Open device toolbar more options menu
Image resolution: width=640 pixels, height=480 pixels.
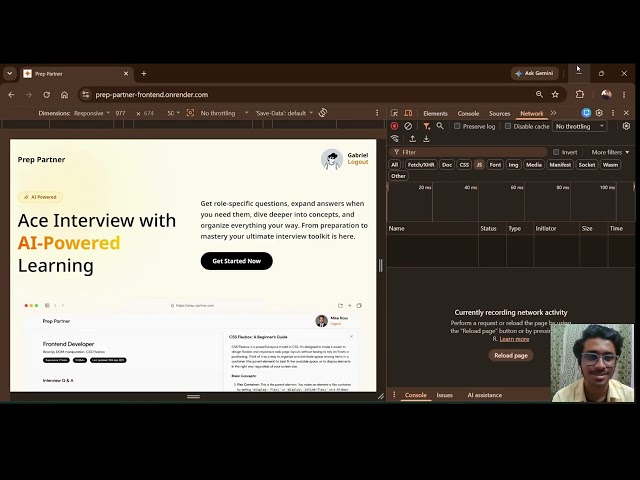coord(377,113)
